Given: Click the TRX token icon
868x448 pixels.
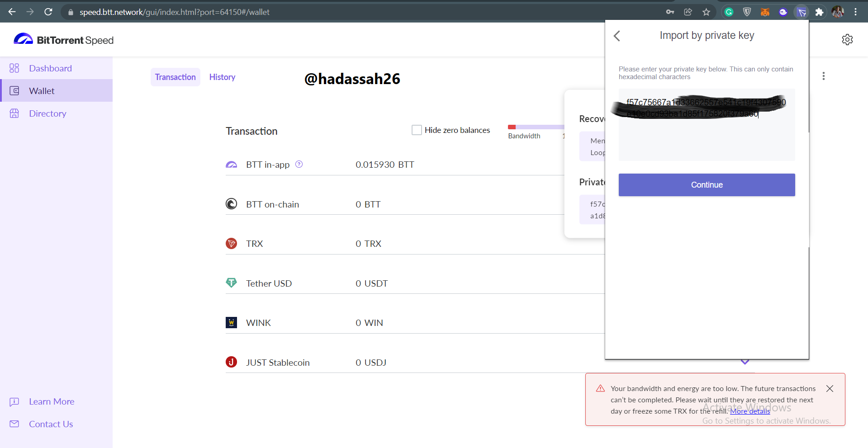Looking at the screenshot, I should [231, 244].
